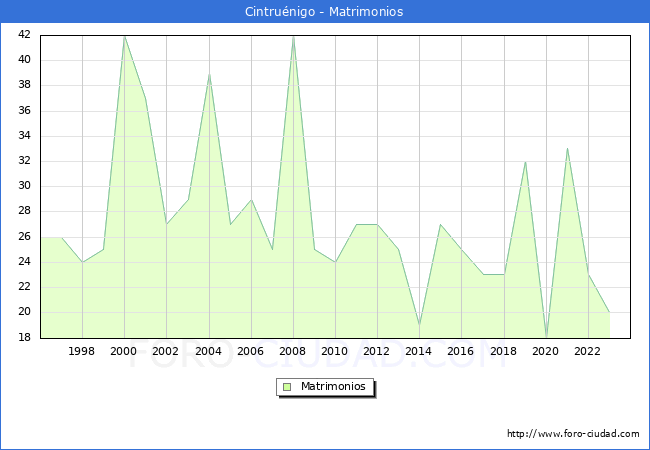Click the x-axis label 2000
This screenshot has width=650, height=450.
click(124, 351)
